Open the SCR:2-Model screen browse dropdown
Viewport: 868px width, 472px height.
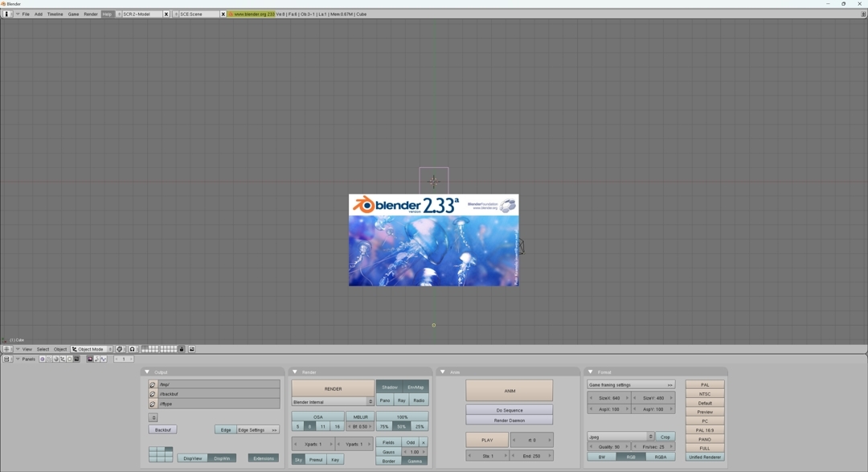point(118,14)
